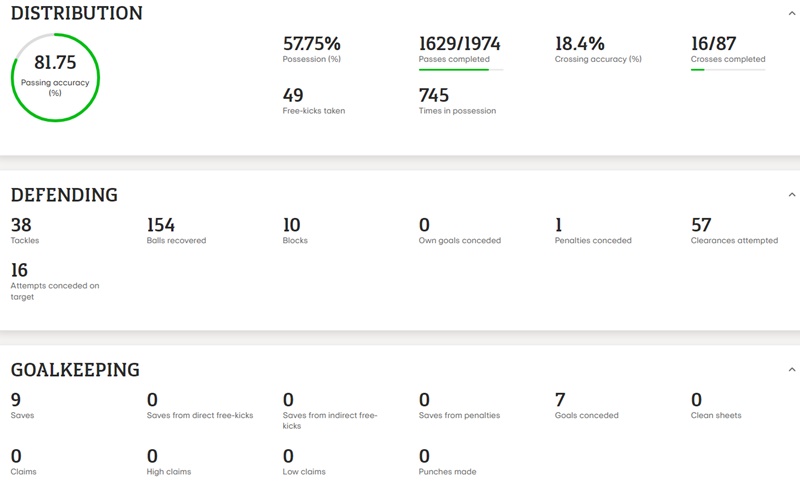Collapse the Distribution section chevron
800x483 pixels.
792,14
